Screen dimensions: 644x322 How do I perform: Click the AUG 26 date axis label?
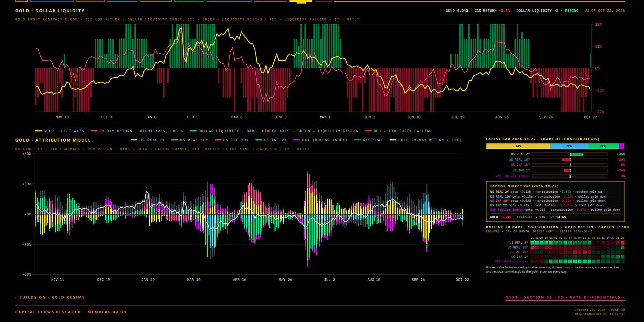[502, 117]
